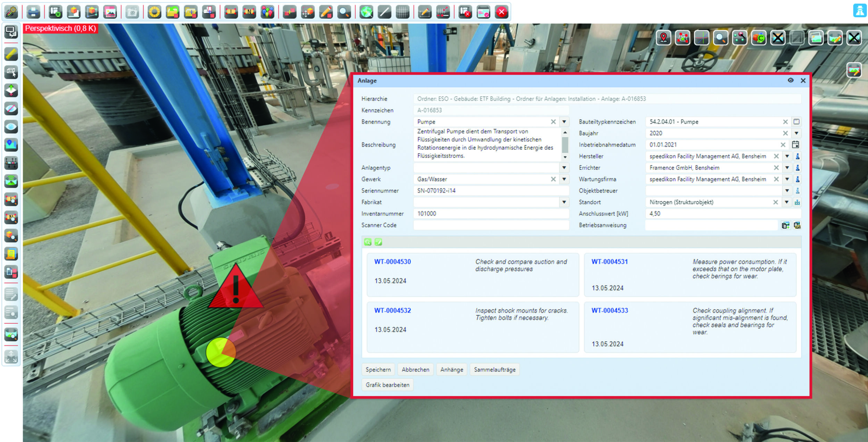Select the colored map pins toolbar icon
This screenshot has height=442, width=868.
(267, 12)
